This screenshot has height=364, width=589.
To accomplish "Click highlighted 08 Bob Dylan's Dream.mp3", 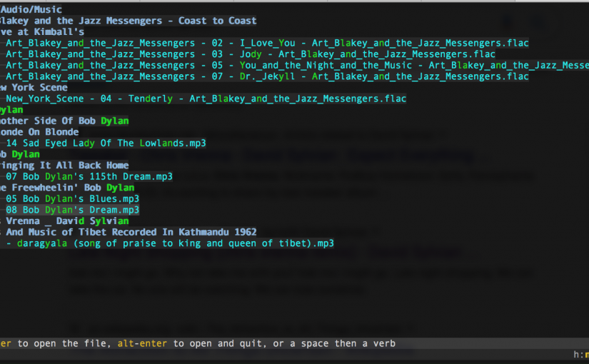I will pos(73,210).
